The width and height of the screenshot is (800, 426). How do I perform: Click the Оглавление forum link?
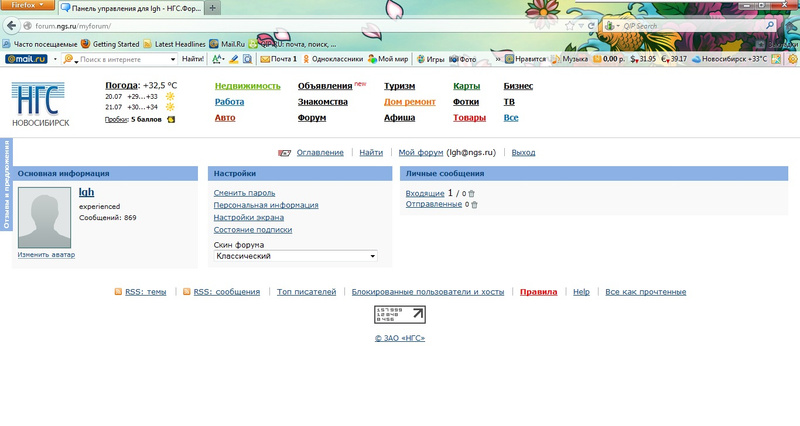coord(320,152)
